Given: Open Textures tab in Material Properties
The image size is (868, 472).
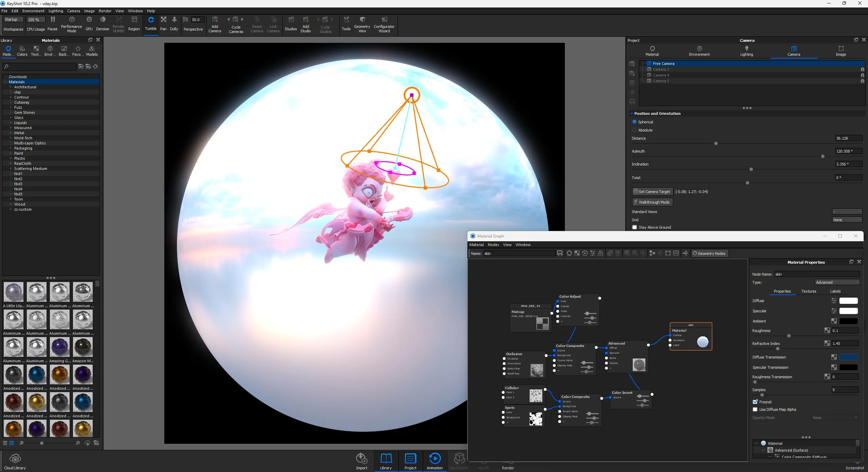Looking at the screenshot, I should [x=809, y=291].
